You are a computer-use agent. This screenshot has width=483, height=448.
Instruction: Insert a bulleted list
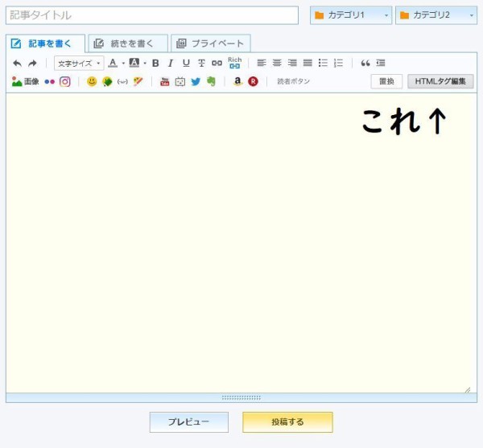tap(323, 63)
